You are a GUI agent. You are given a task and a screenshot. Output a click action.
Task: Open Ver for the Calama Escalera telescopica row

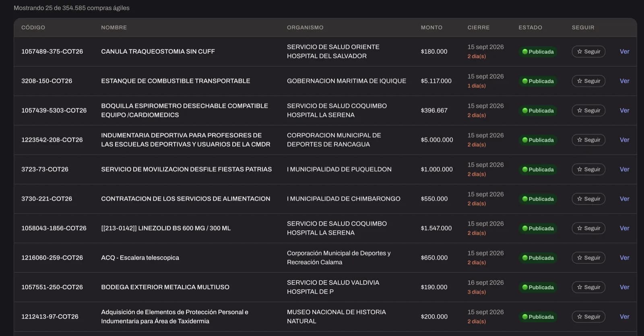pyautogui.click(x=624, y=257)
